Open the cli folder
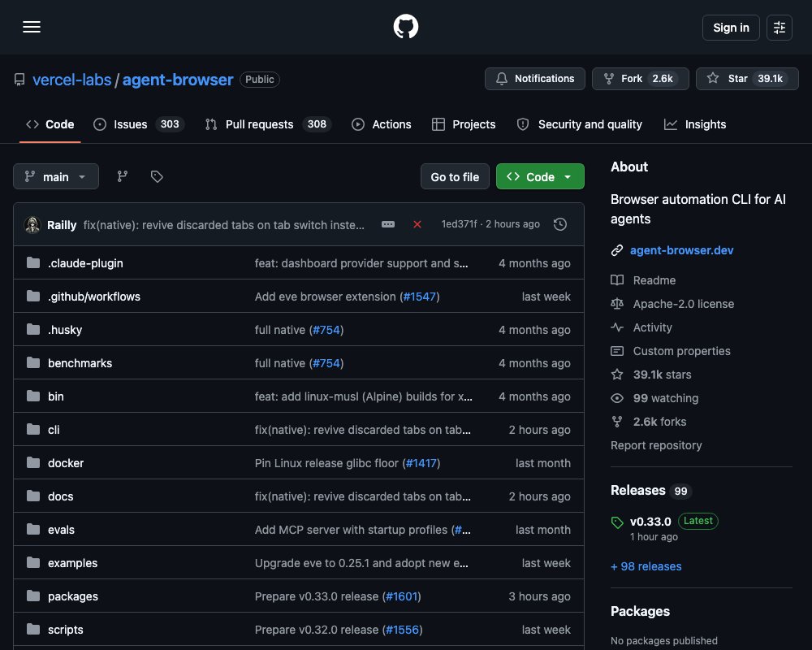The width and height of the screenshot is (812, 650). tap(54, 430)
